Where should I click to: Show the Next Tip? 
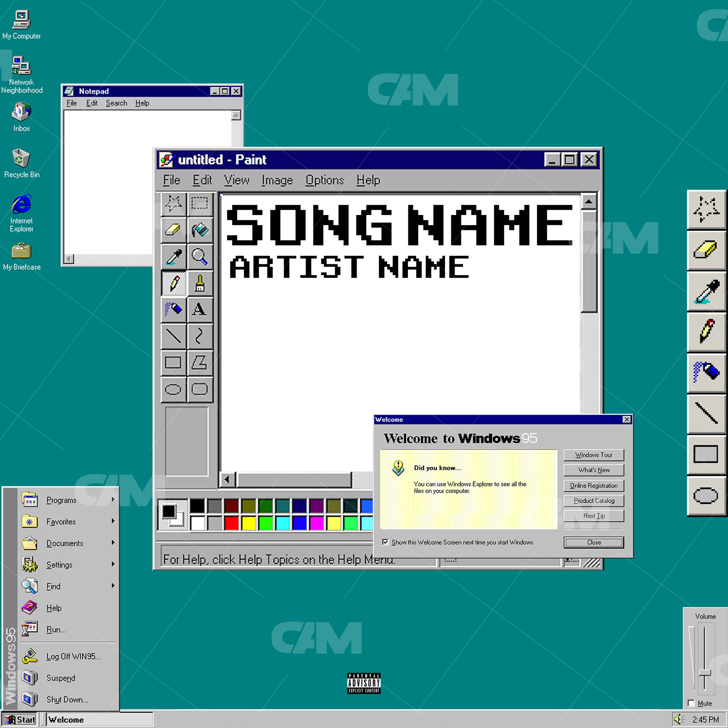(x=594, y=516)
